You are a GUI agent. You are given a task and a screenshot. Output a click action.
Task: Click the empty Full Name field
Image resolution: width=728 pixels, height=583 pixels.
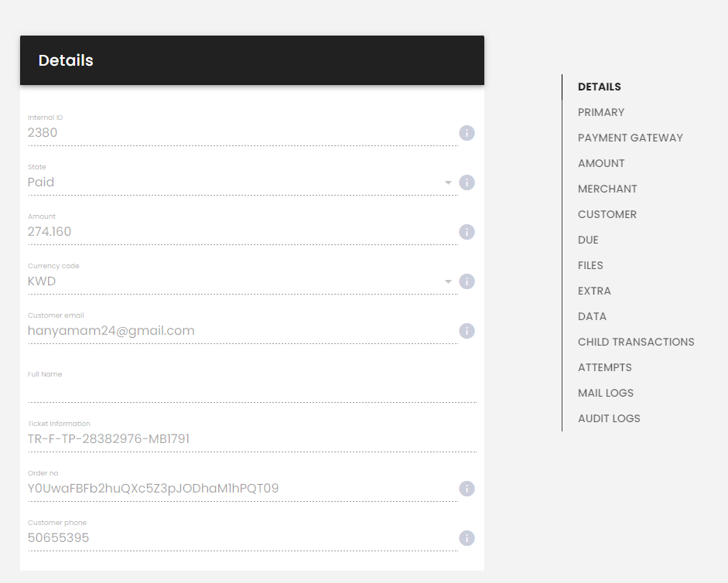[252, 392]
